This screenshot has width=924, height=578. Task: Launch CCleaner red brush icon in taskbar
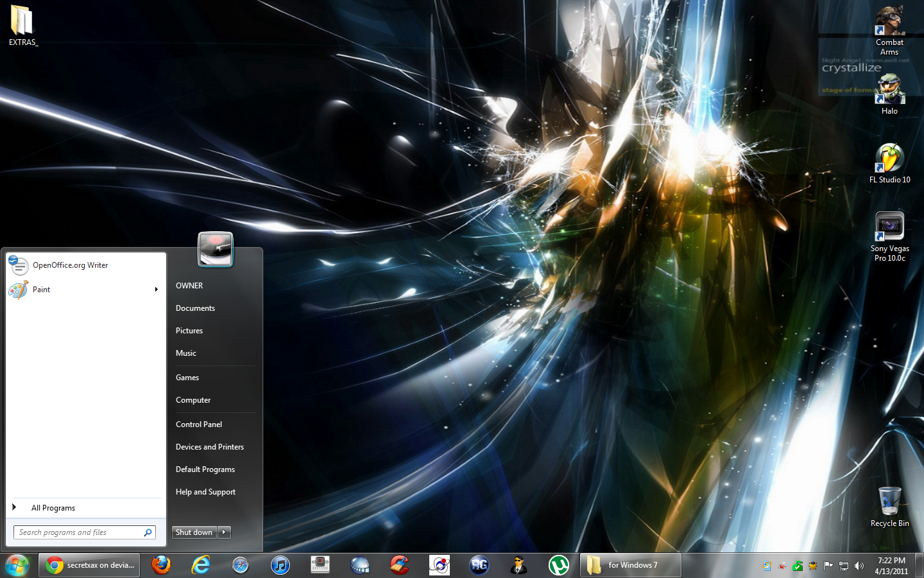click(400, 565)
